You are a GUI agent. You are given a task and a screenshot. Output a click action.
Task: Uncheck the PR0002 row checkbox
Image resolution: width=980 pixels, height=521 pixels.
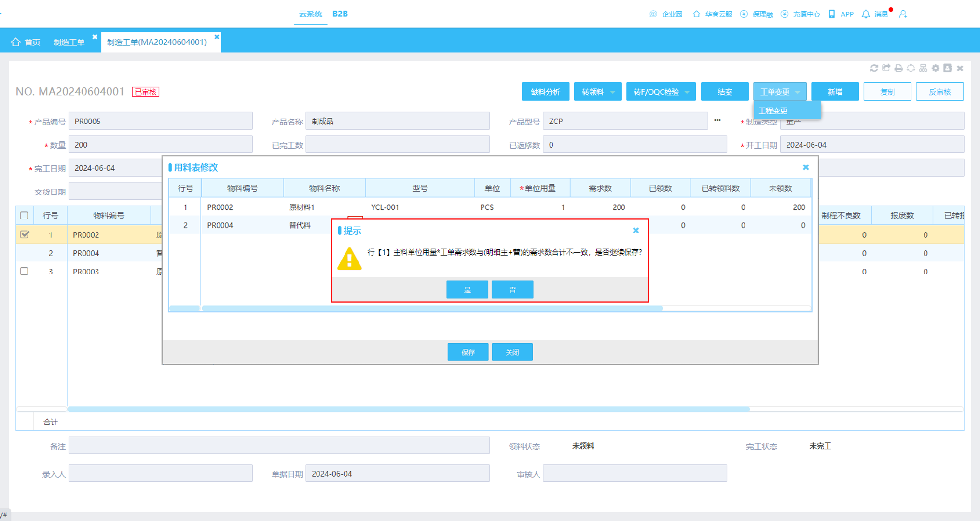tap(25, 234)
